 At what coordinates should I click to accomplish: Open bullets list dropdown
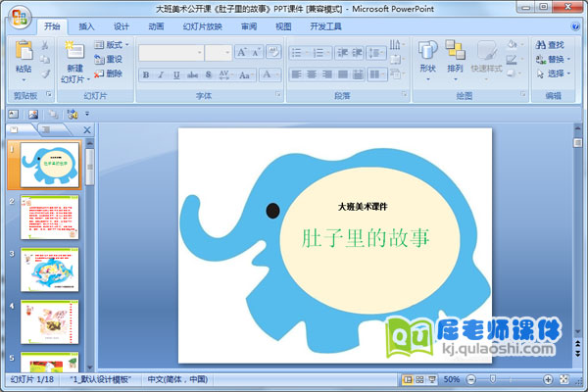pyautogui.click(x=306, y=53)
